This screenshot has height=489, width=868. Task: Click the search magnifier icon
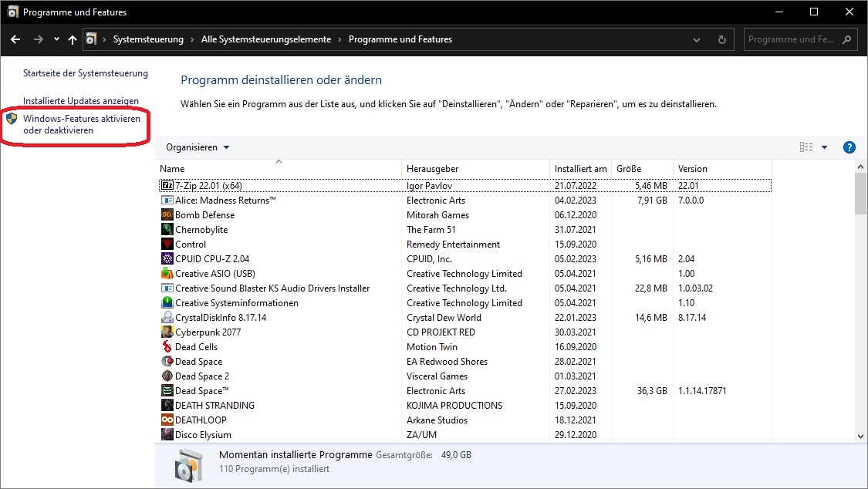point(846,39)
